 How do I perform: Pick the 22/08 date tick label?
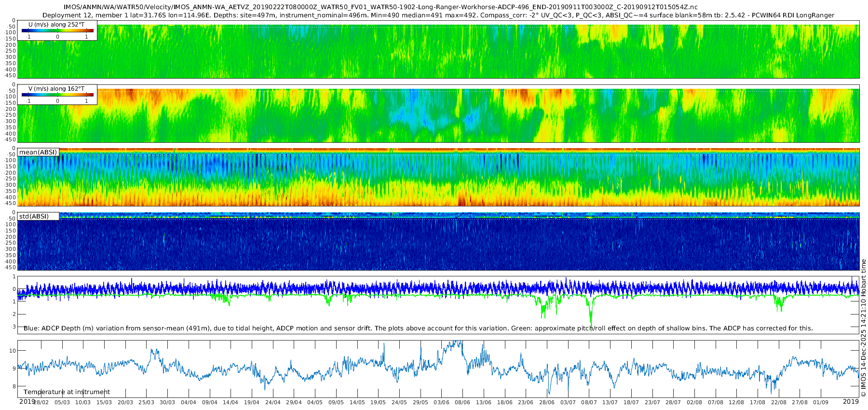[778, 402]
